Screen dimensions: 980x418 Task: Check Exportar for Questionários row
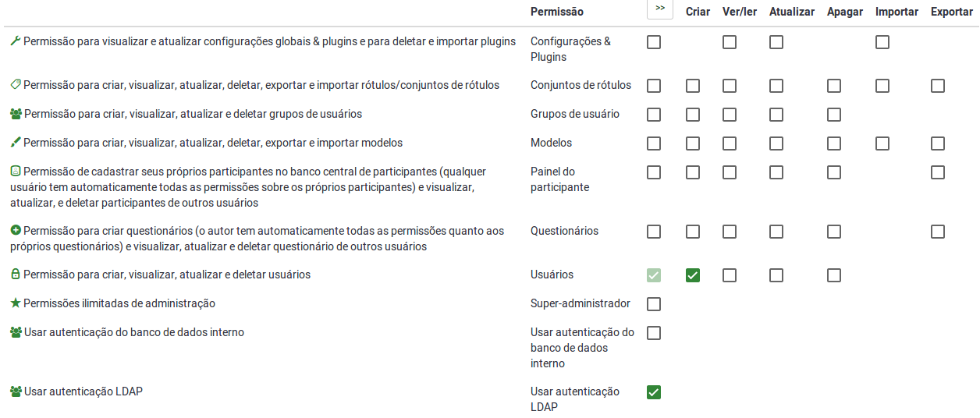(938, 232)
